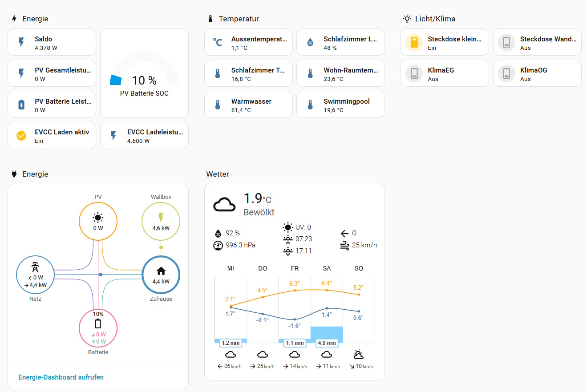Click the transmission tower Netz icon
Viewport: 587px width, 392px height.
coord(35,267)
